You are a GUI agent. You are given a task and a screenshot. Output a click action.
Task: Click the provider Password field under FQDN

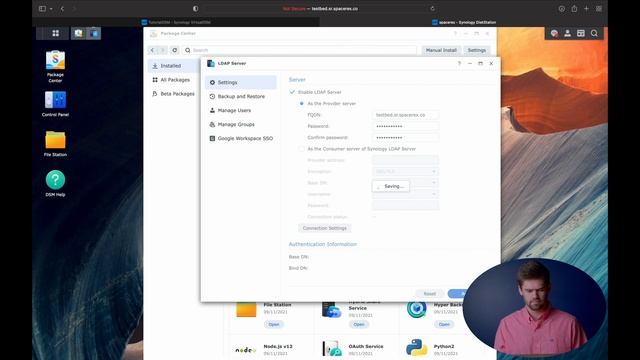(405, 126)
